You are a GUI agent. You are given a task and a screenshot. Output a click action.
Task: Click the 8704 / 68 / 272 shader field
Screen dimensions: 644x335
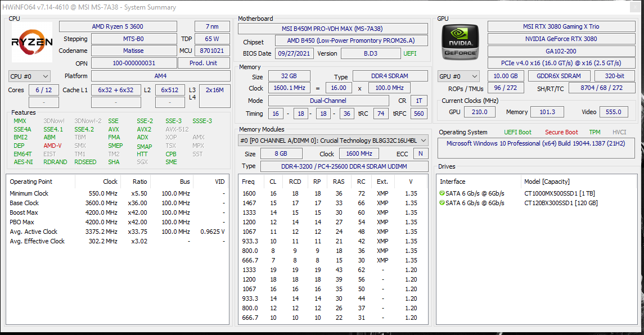pos(601,88)
